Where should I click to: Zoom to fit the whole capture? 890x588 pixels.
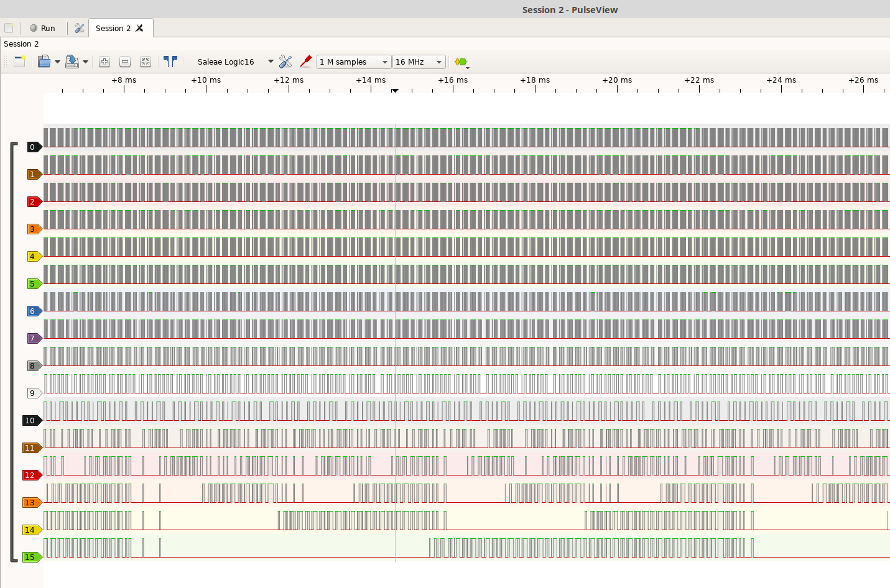point(146,62)
